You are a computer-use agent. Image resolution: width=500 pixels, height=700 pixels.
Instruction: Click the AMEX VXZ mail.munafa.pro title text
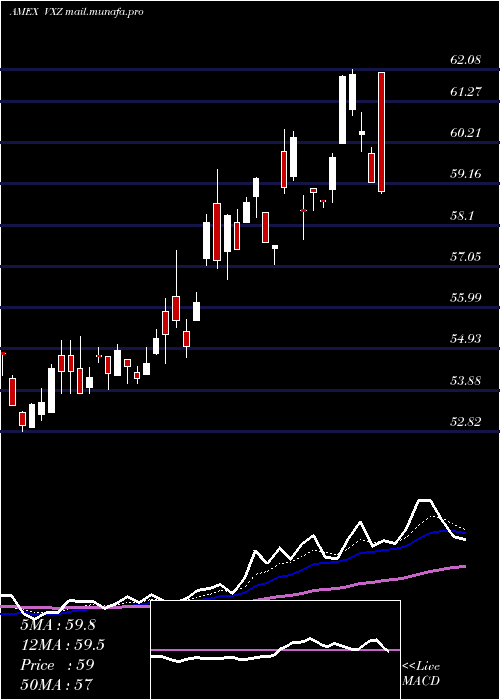pos(76,12)
